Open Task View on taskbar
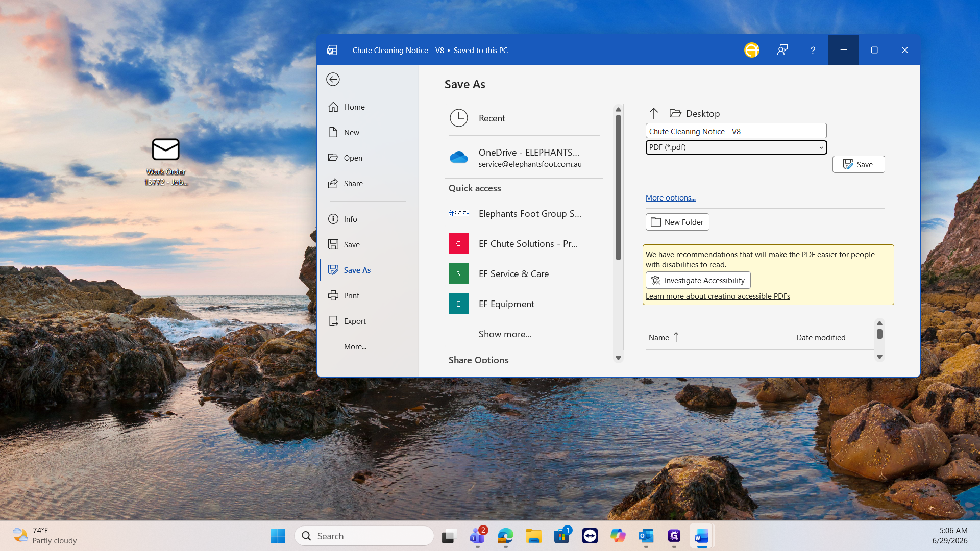This screenshot has width=980, height=551. pos(449,536)
